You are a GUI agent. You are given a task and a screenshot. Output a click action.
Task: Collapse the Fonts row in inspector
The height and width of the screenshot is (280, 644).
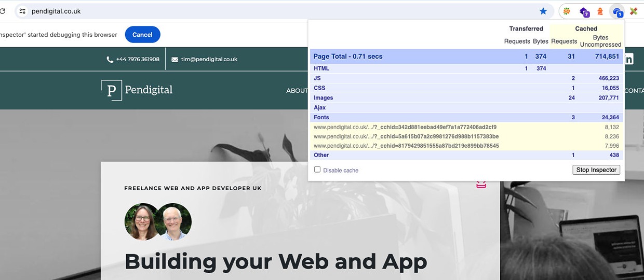click(x=466, y=118)
